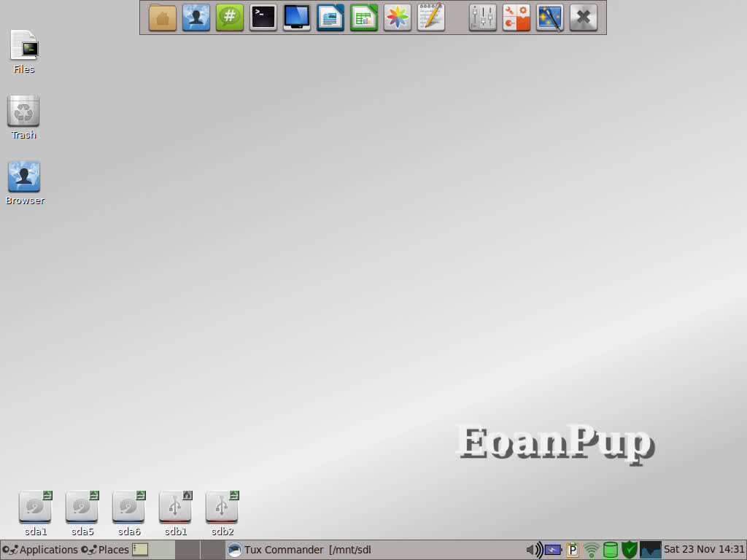Open the Files desktop icon
Viewport: 747px width, 560px height.
[24, 52]
